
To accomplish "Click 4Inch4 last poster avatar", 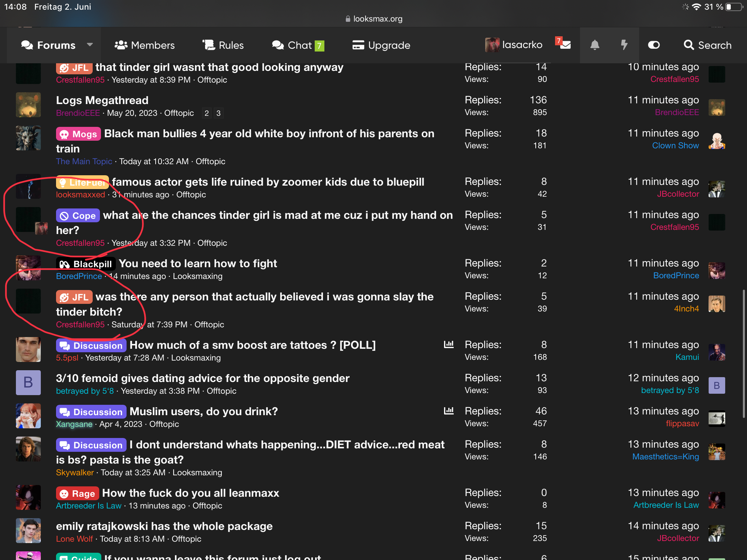I will [717, 304].
